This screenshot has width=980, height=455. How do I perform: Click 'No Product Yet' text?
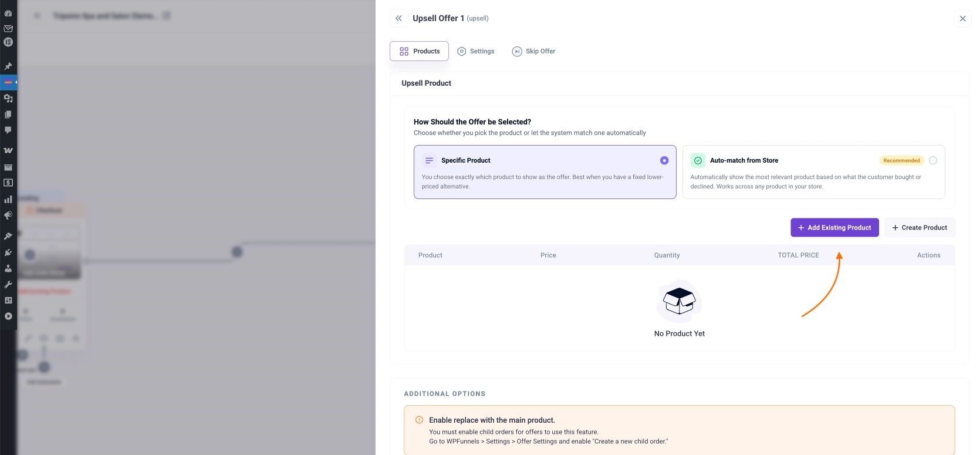680,333
